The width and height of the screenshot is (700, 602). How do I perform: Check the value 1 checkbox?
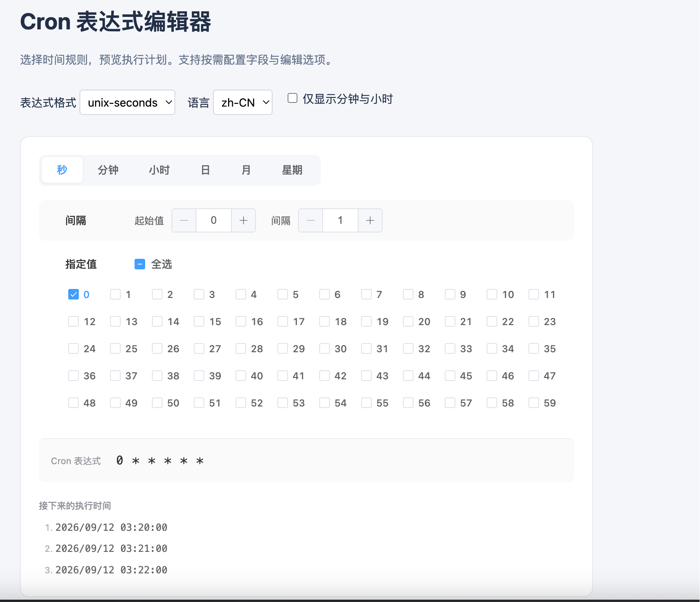(x=115, y=294)
